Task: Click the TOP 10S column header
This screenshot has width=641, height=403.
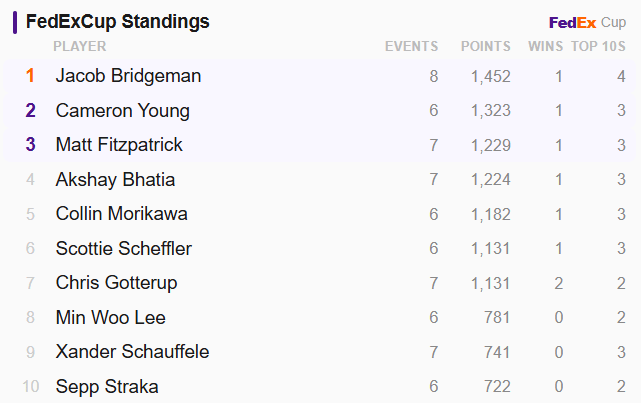Action: click(x=598, y=46)
